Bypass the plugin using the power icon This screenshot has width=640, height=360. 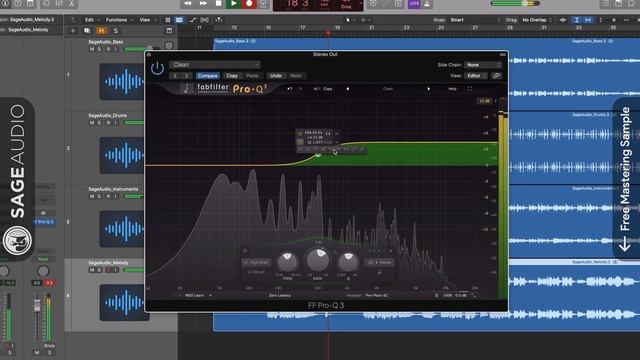[x=157, y=68]
